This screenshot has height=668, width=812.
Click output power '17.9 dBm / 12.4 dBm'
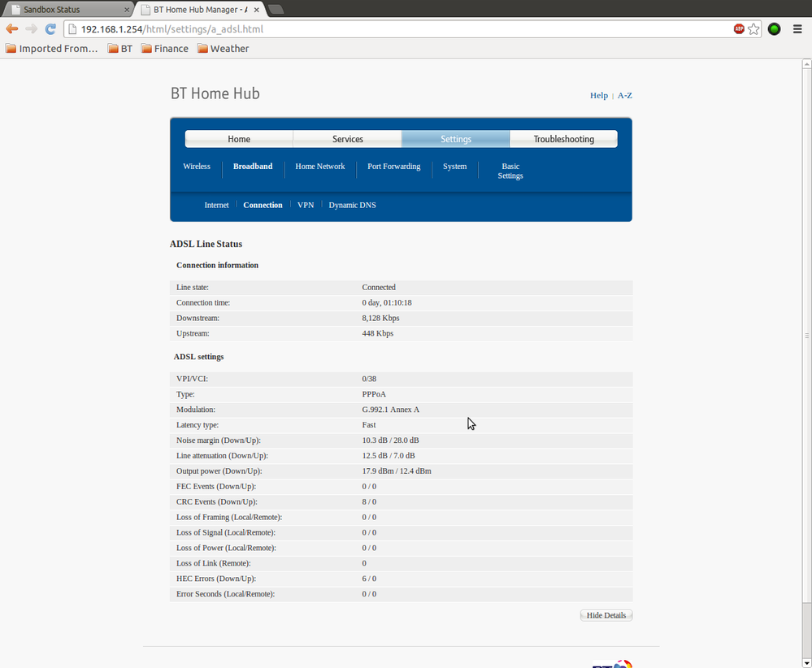pyautogui.click(x=397, y=471)
